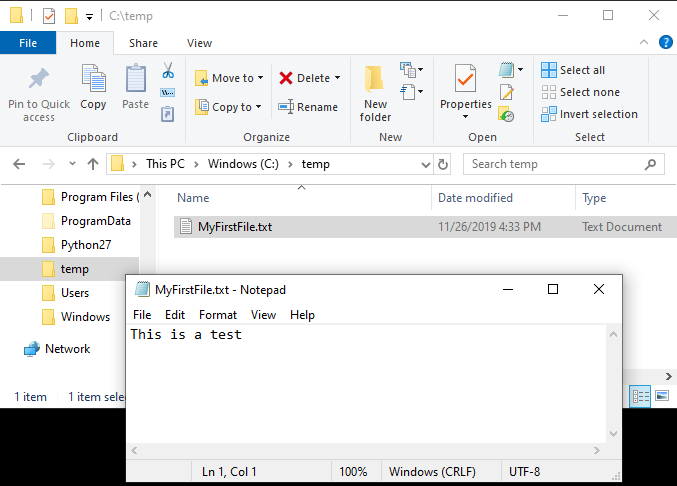Switch to Large icons view in status bar
Viewport: 677px width, 486px height.
662,395
